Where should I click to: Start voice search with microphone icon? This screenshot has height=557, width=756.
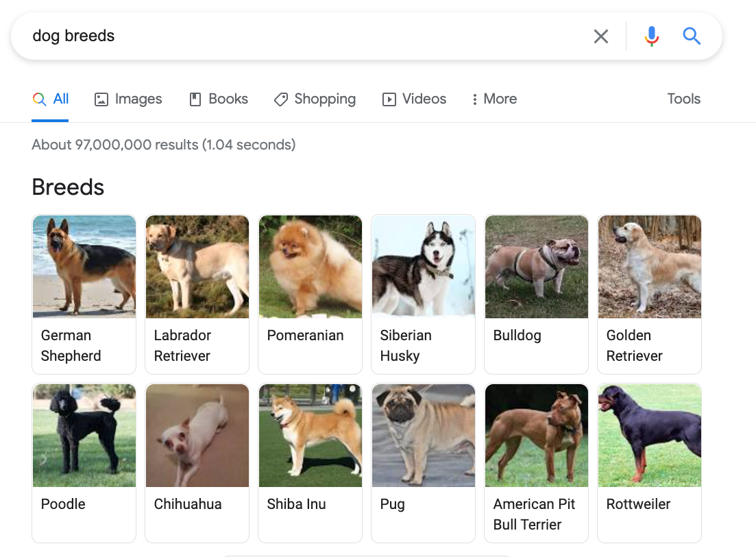pyautogui.click(x=652, y=36)
